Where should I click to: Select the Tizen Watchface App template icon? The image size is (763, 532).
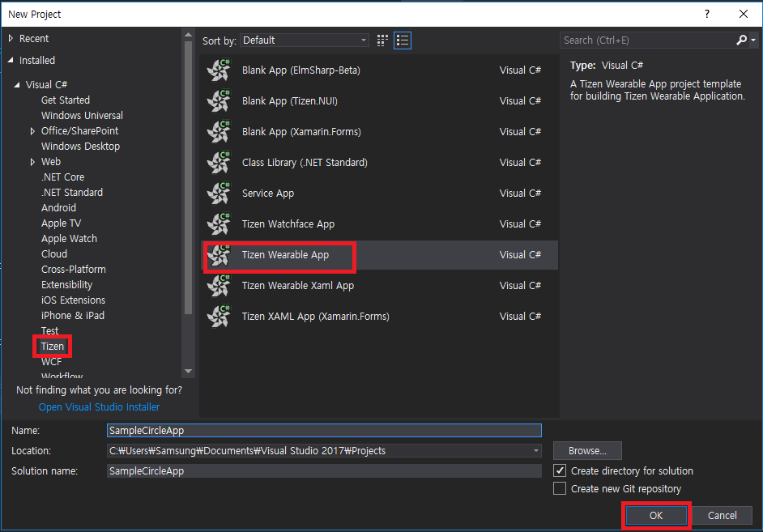[x=219, y=223]
